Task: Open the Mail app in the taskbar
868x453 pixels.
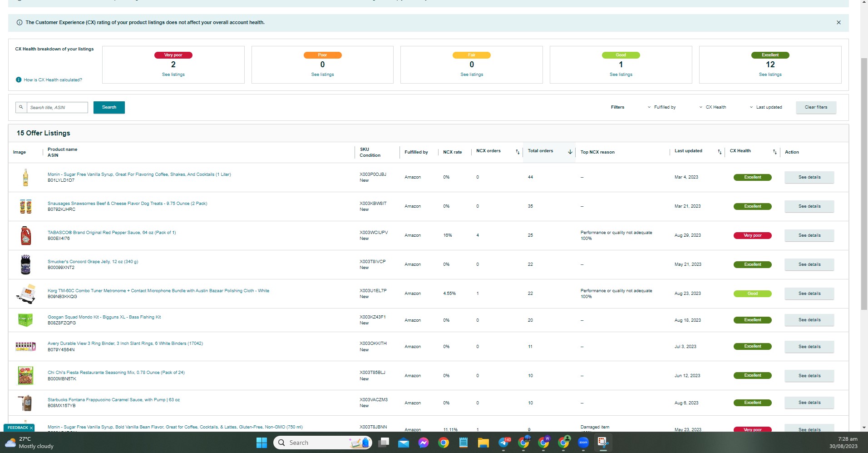Action: pos(404,443)
